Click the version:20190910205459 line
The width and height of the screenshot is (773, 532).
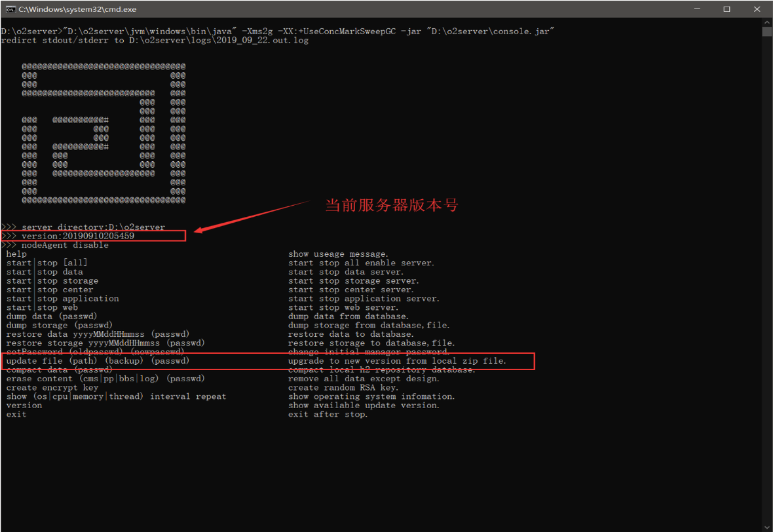pyautogui.click(x=78, y=236)
